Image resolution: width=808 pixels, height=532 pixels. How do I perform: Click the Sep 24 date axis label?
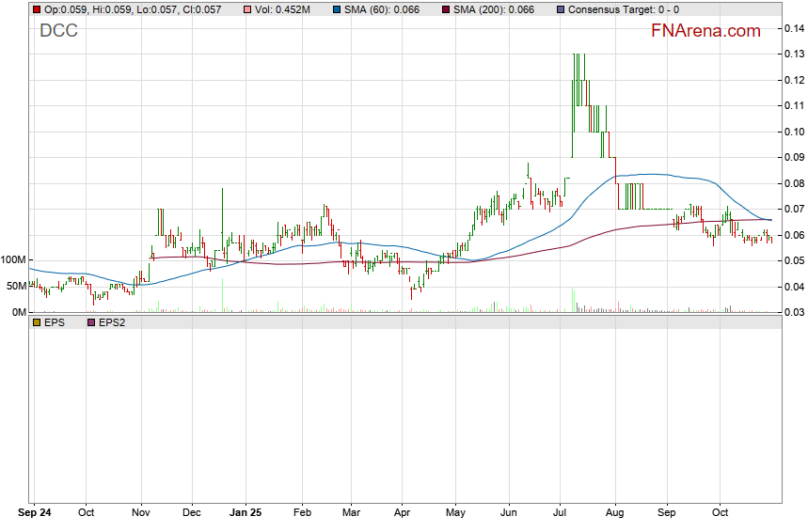pyautogui.click(x=37, y=514)
